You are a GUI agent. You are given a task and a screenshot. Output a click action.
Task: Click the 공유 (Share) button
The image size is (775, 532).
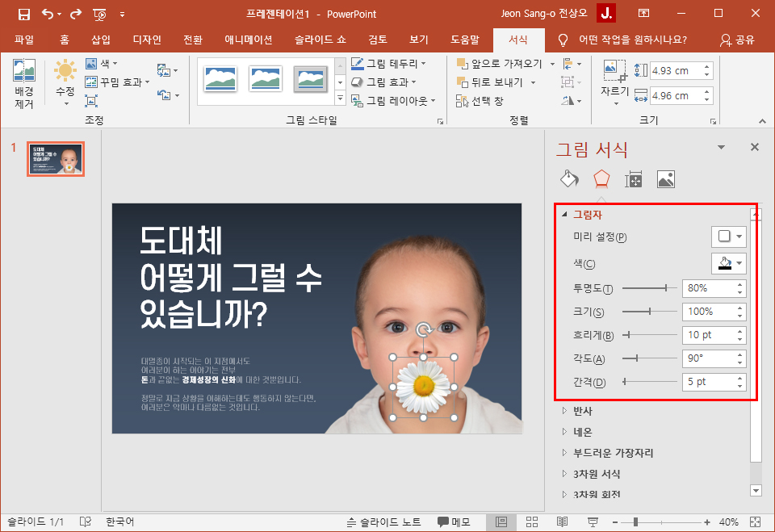737,40
